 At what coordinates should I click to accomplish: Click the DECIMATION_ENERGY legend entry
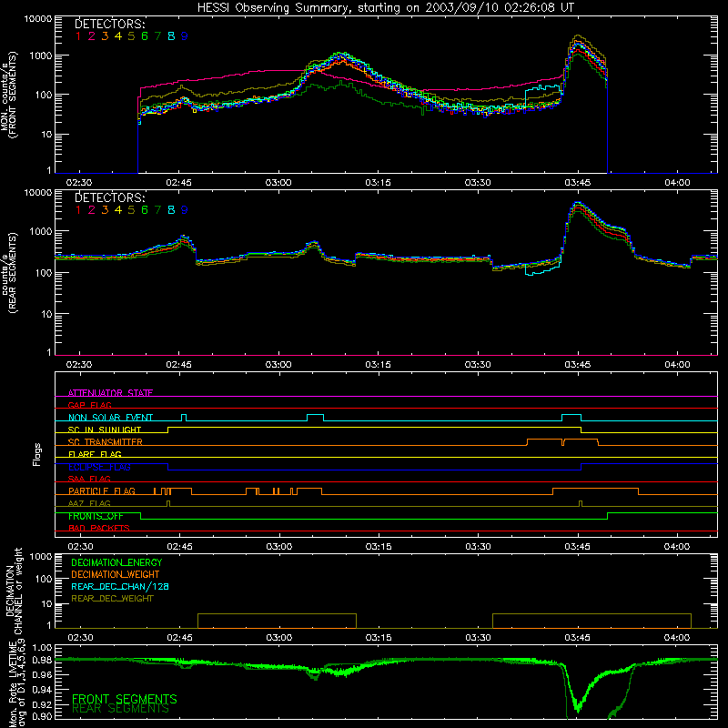click(x=116, y=562)
